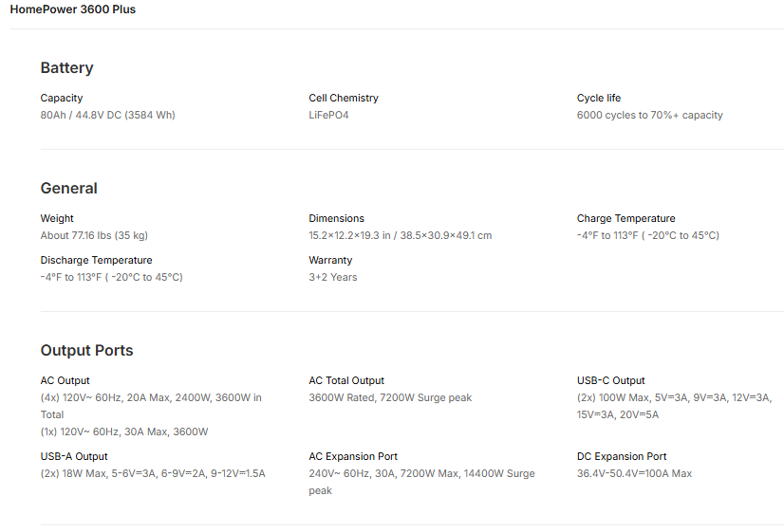Click the Cell Chemistry label
The image size is (784, 532).
pos(344,98)
